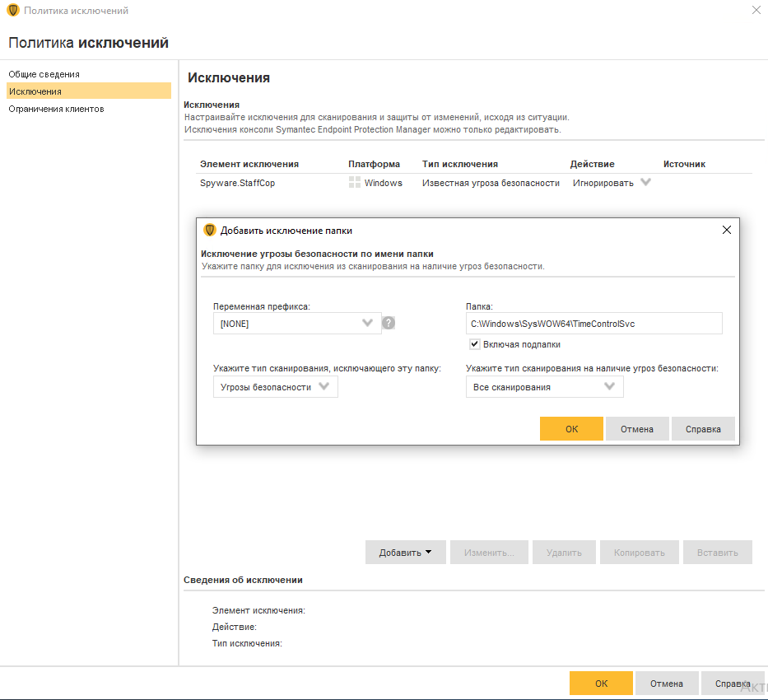The height and width of the screenshot is (700, 768).
Task: Click "Отмена" in the folder exception dialog
Action: [635, 428]
